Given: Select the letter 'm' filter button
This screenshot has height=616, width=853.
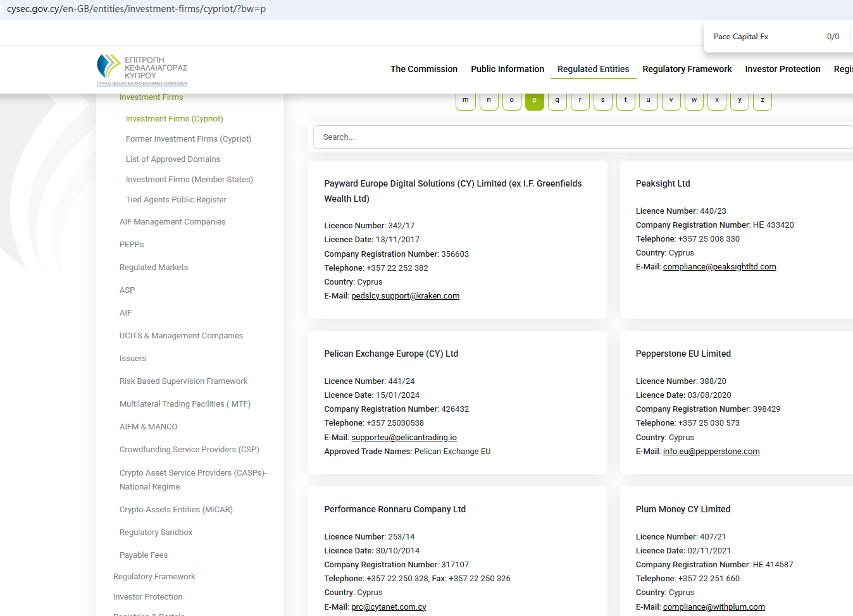Looking at the screenshot, I should pyautogui.click(x=465, y=101).
